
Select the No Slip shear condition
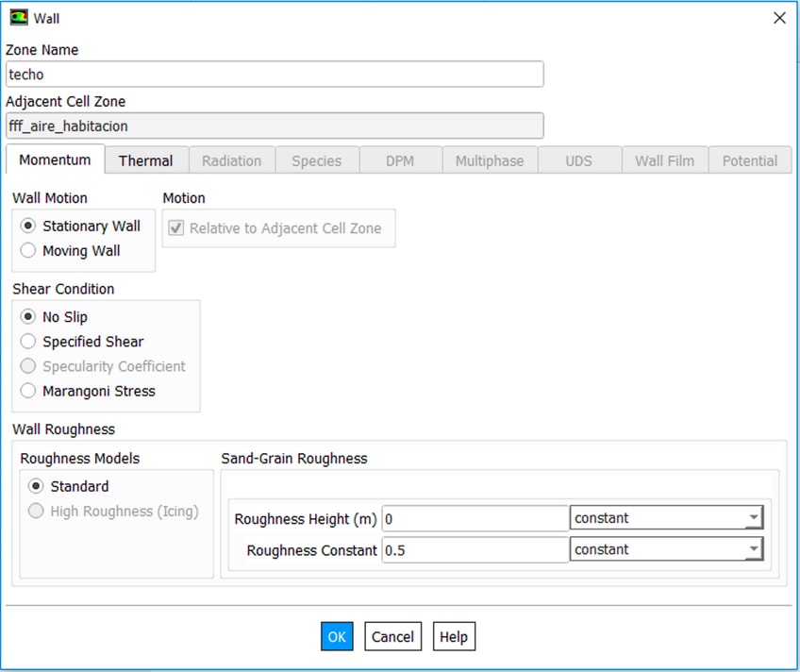click(x=28, y=317)
